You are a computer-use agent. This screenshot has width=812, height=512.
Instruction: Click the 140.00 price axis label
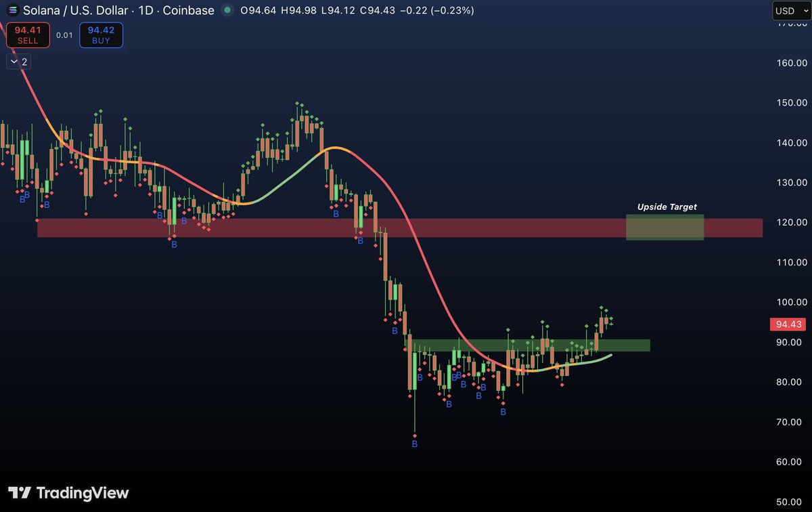[x=792, y=143]
